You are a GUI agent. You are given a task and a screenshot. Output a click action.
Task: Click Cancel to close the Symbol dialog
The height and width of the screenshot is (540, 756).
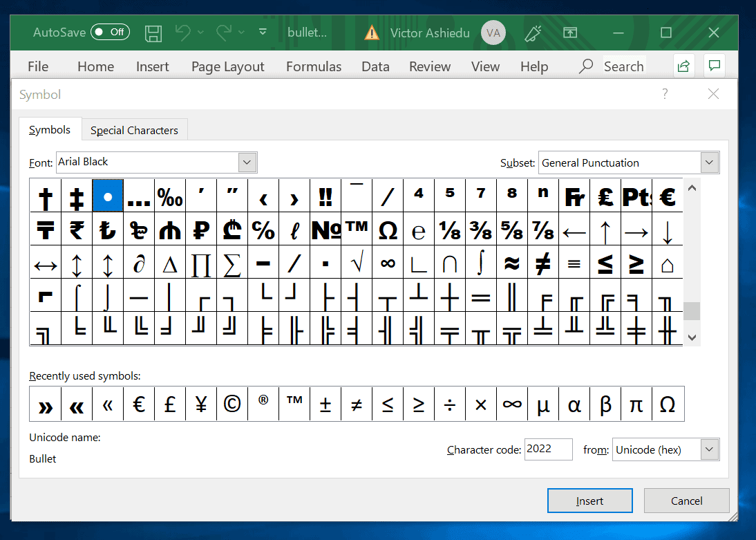[686, 500]
